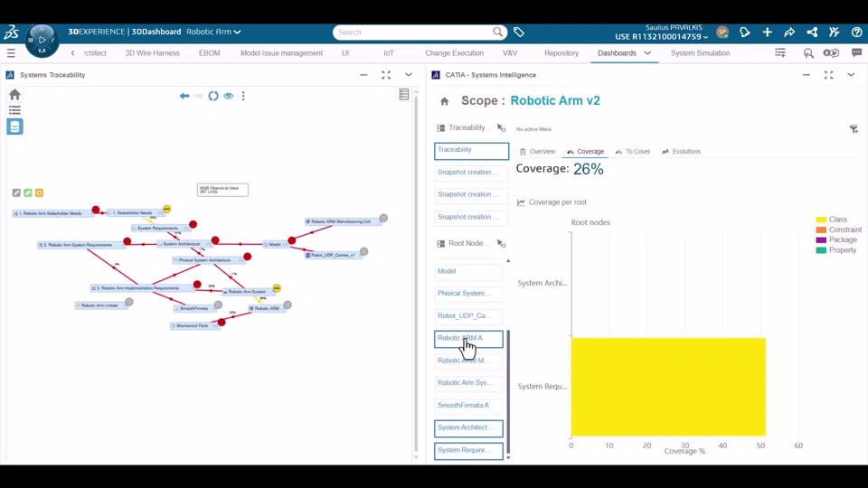The height and width of the screenshot is (488, 868).
Task: Click selection cursor icon beside Traceability header
Action: pyautogui.click(x=502, y=127)
